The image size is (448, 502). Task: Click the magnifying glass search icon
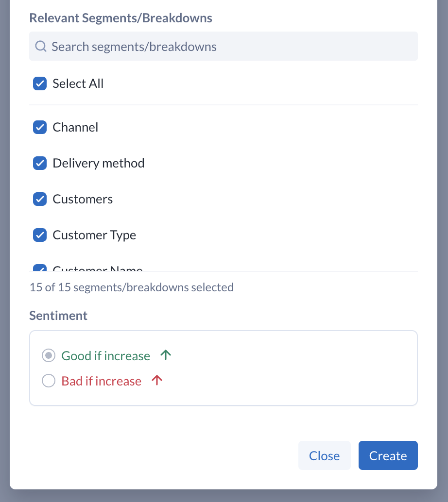(x=41, y=46)
